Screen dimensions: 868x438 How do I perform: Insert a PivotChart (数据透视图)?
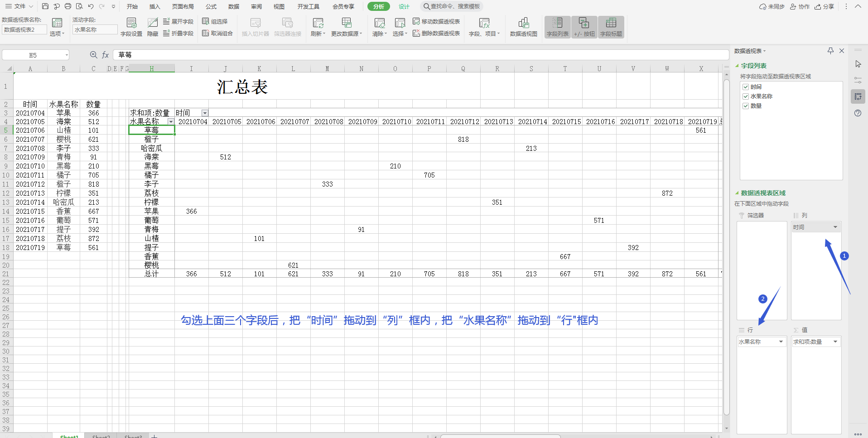(524, 27)
